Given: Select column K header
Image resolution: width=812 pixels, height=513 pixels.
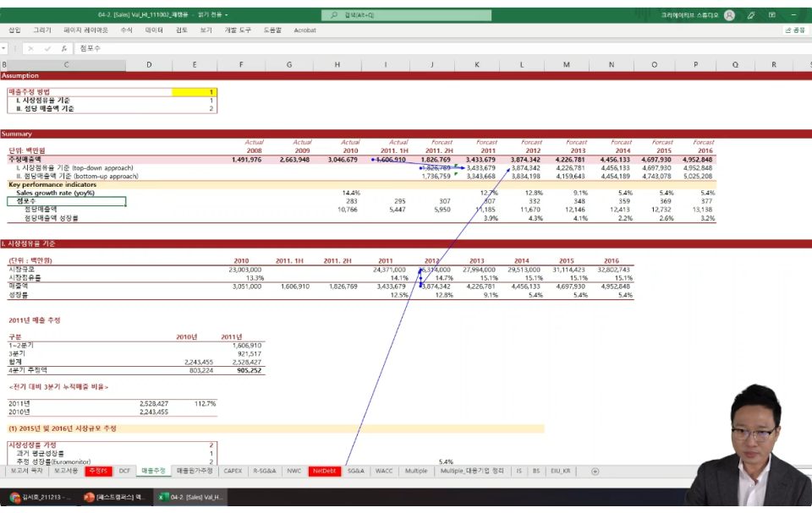Looking at the screenshot, I should 477,65.
